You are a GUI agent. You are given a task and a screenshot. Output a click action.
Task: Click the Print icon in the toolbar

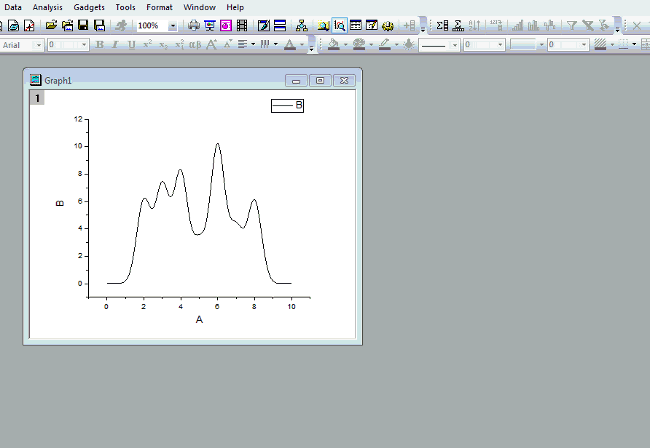click(193, 24)
